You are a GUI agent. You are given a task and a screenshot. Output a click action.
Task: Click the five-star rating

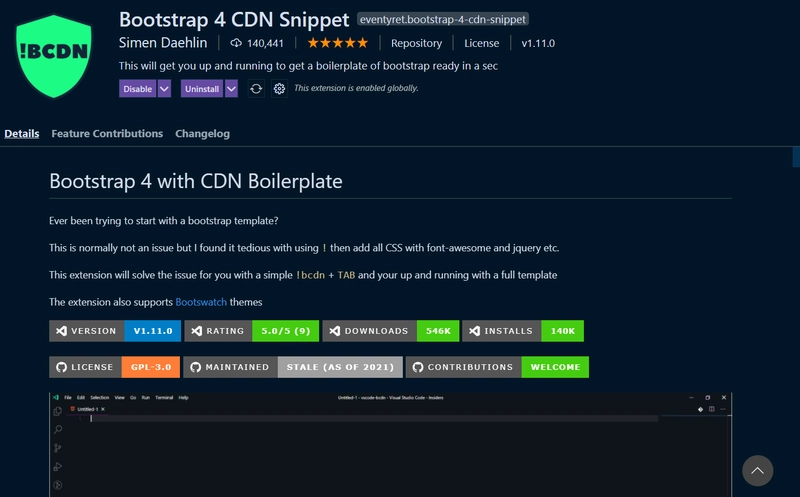pos(337,43)
